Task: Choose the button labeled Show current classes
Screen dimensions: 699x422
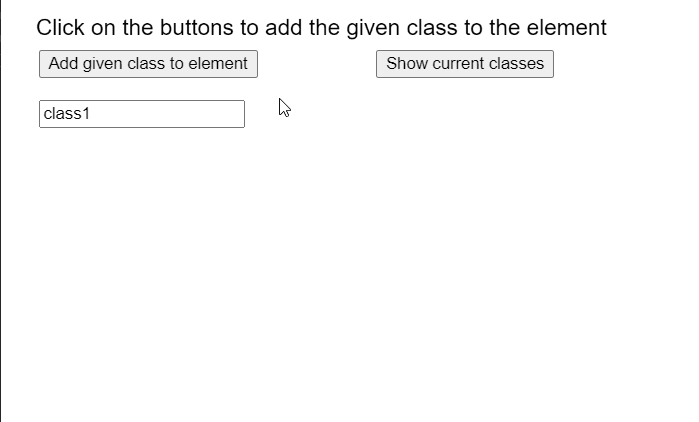Action: pos(465,64)
